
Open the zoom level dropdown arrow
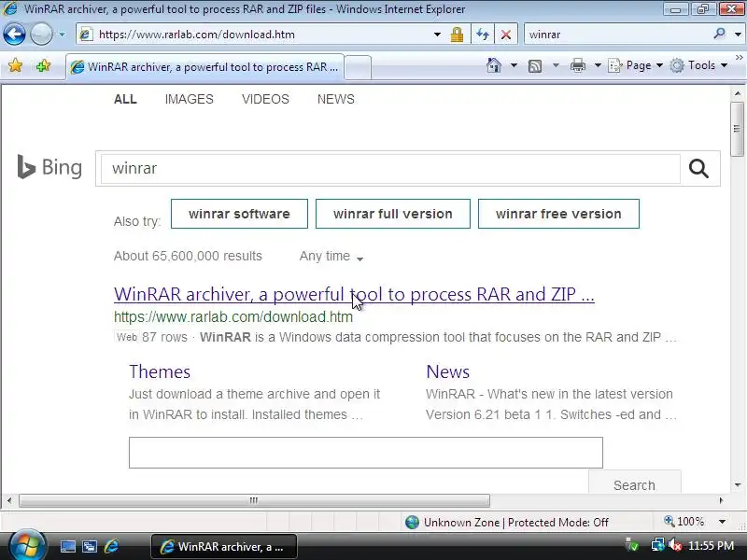point(722,522)
